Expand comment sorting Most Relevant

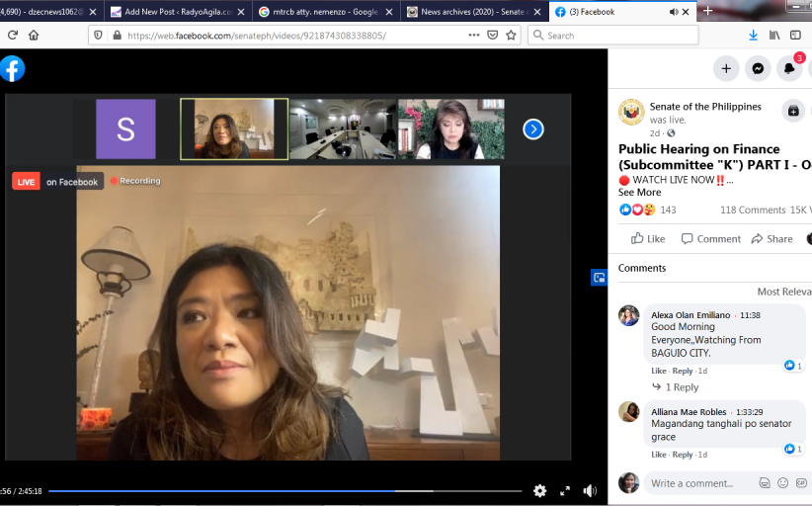pyautogui.click(x=783, y=292)
